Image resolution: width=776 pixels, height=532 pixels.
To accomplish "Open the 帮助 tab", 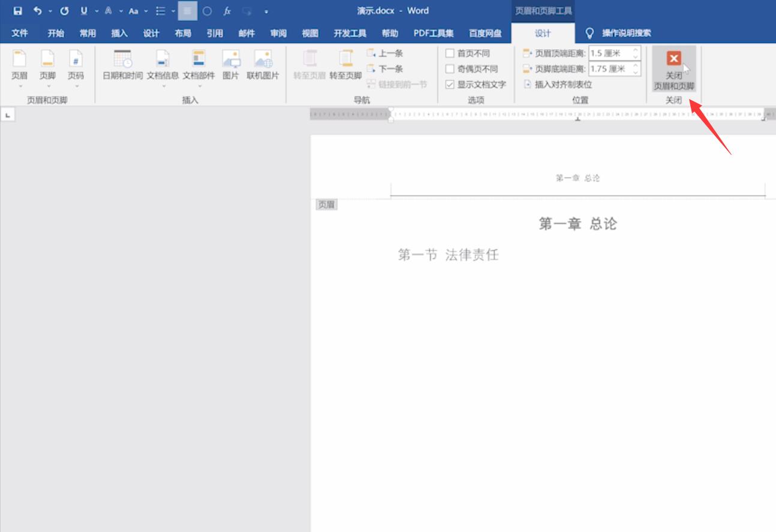I will (390, 33).
